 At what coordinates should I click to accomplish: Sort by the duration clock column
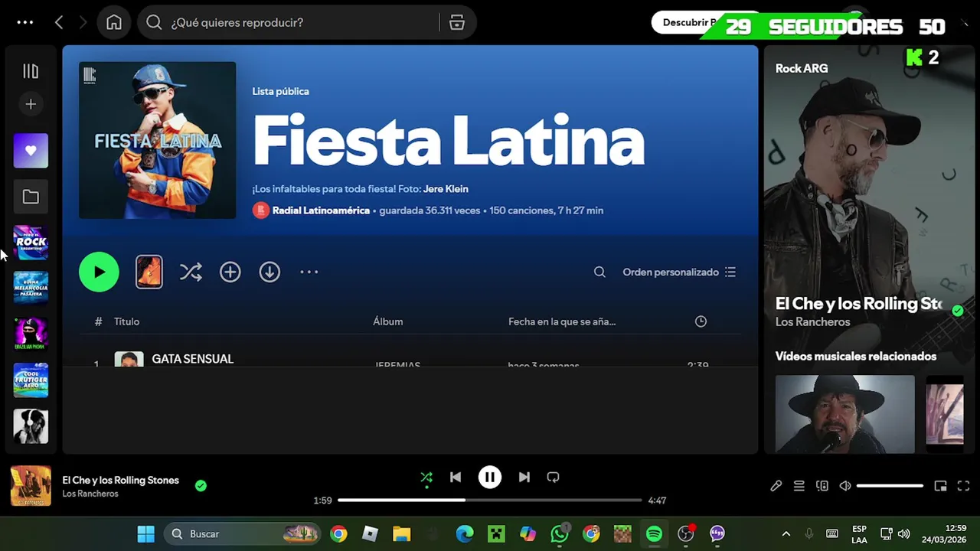(x=701, y=321)
